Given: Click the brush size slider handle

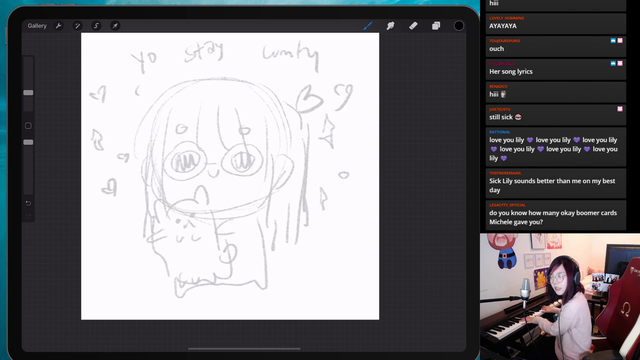Looking at the screenshot, I should tap(28, 93).
